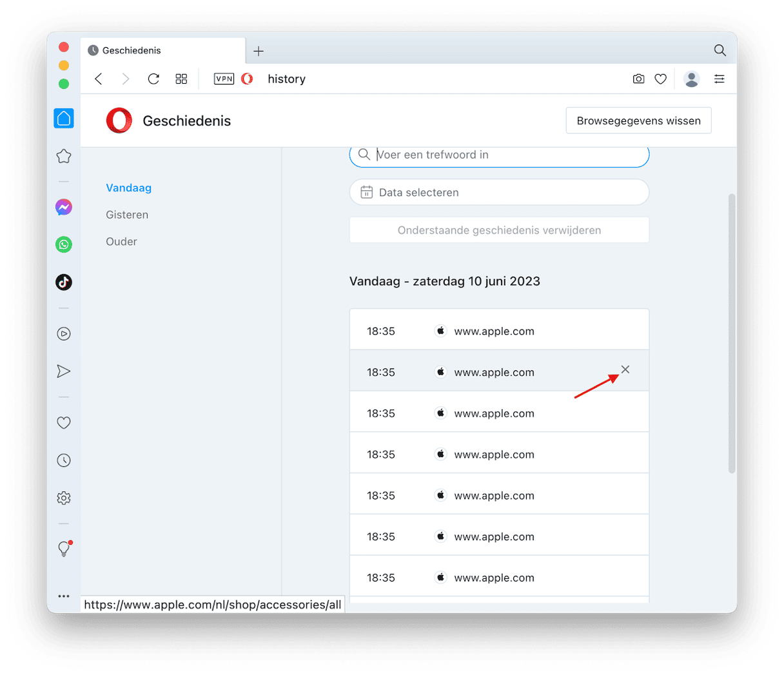Screen dimensions: 784x675
Task: Open the Speed Dial grid icon
Action: [181, 79]
